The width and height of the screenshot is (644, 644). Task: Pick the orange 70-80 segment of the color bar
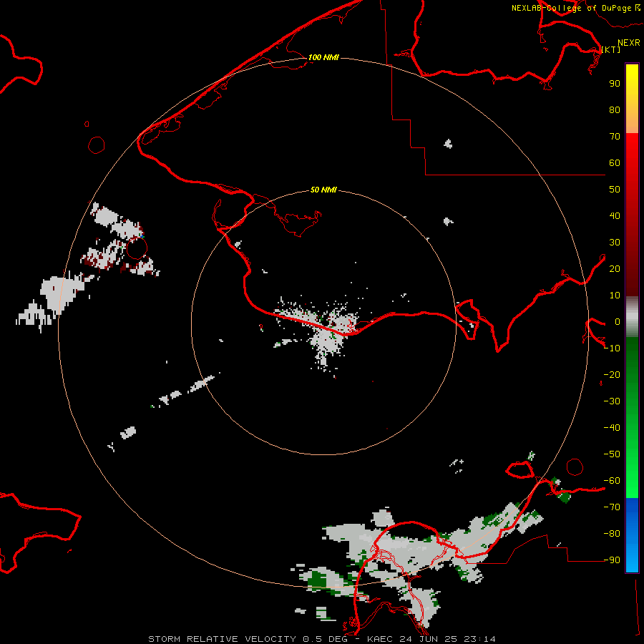pyautogui.click(x=632, y=122)
